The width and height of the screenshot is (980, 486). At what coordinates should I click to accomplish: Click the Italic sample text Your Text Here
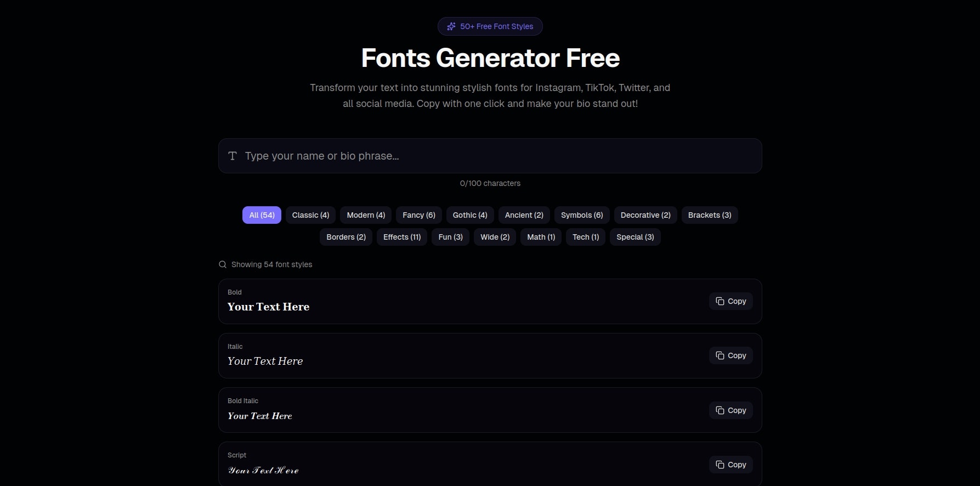point(265,361)
